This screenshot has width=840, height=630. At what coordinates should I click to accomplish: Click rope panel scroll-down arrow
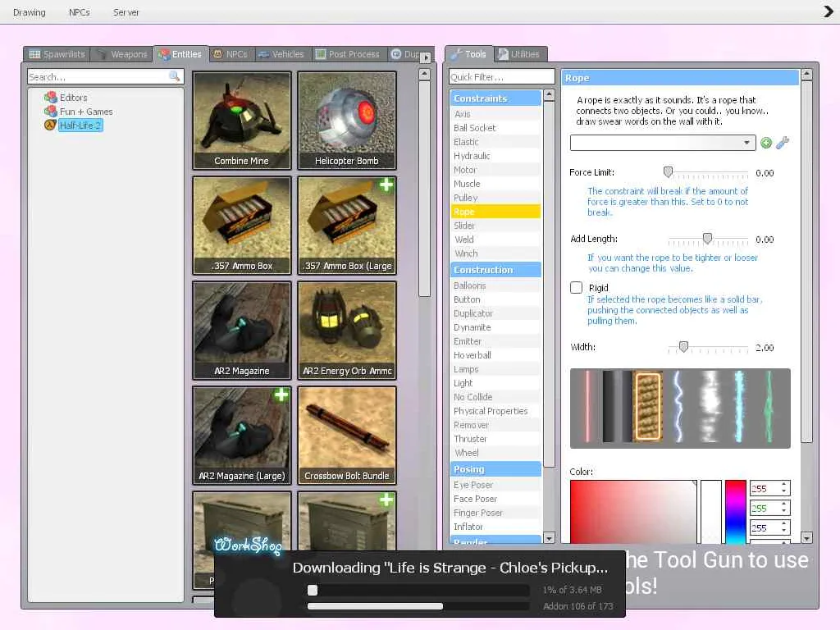[x=807, y=537]
